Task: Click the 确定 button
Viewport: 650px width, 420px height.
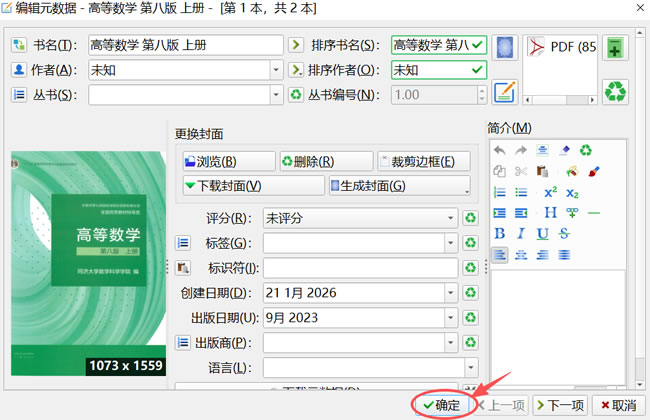Action: 441,405
